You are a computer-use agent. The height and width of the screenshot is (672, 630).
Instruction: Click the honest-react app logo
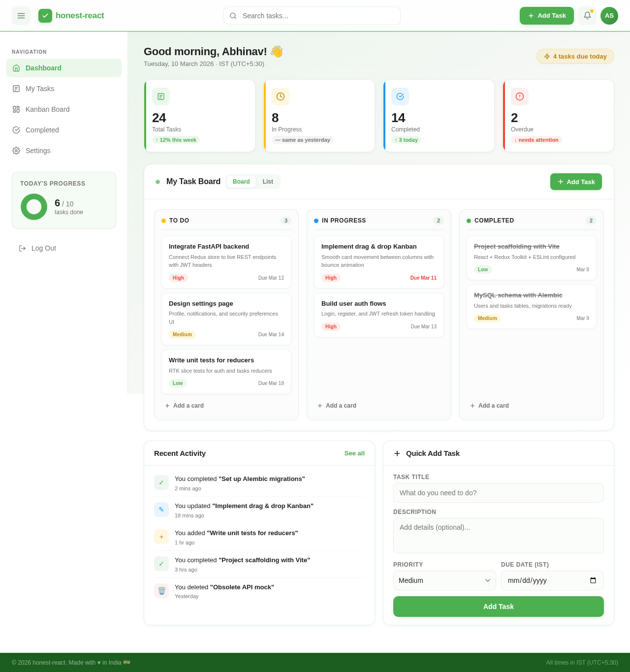coord(71,15)
